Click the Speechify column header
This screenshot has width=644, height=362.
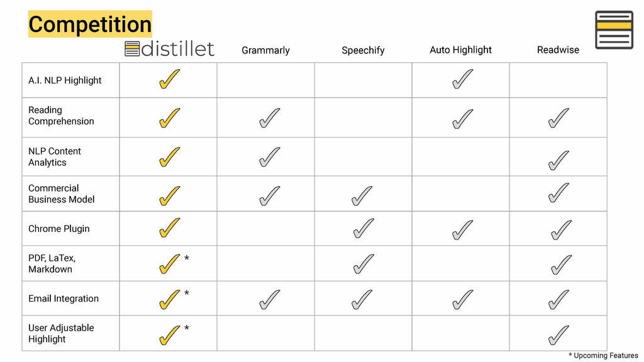363,50
